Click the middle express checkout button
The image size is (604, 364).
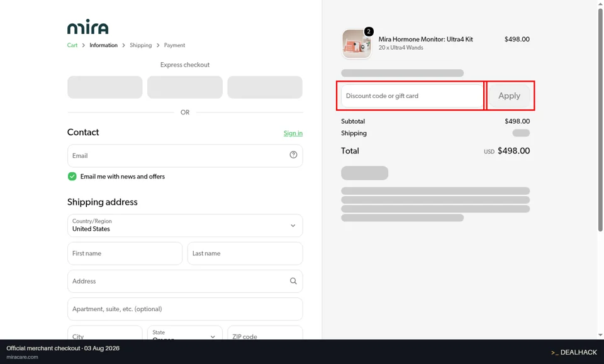tap(185, 87)
